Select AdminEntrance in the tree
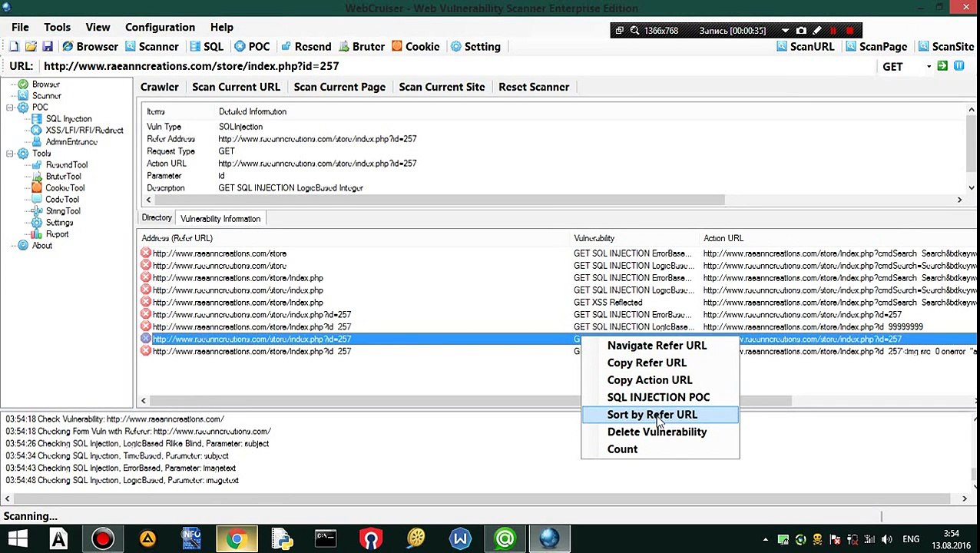The image size is (980, 553). pyautogui.click(x=71, y=142)
